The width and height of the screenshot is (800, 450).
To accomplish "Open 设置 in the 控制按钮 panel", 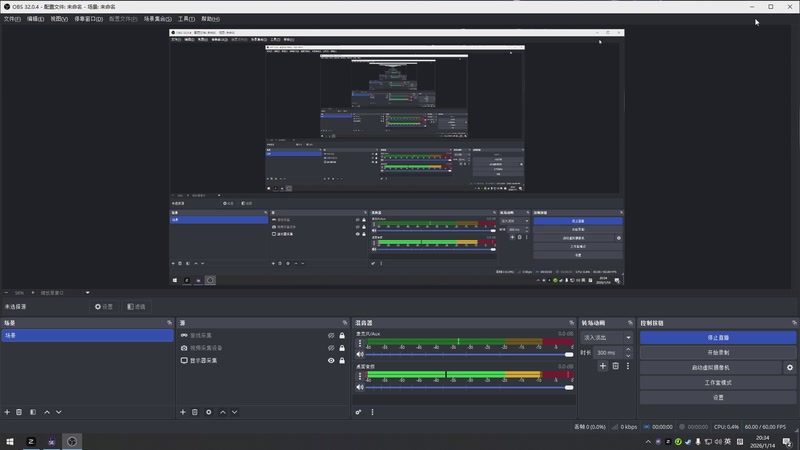I will click(718, 397).
